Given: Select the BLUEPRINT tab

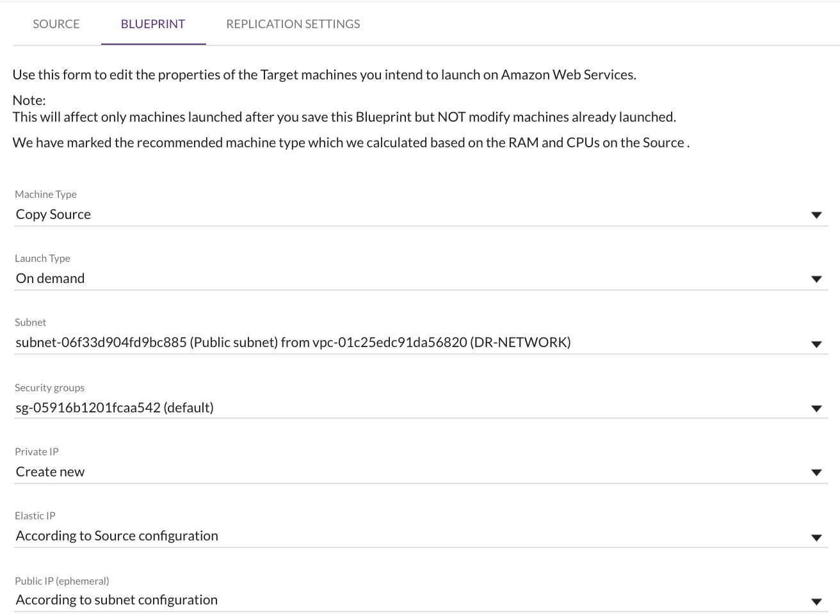Looking at the screenshot, I should click(x=153, y=24).
